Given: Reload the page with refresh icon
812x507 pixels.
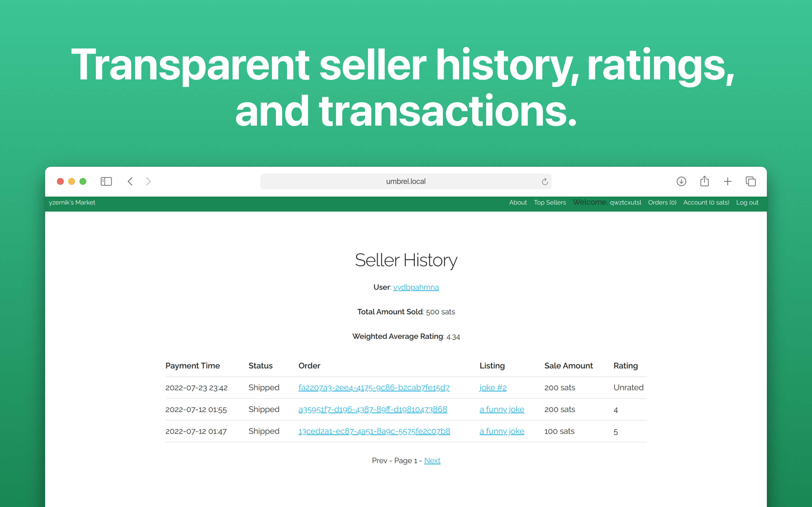Looking at the screenshot, I should pos(545,181).
